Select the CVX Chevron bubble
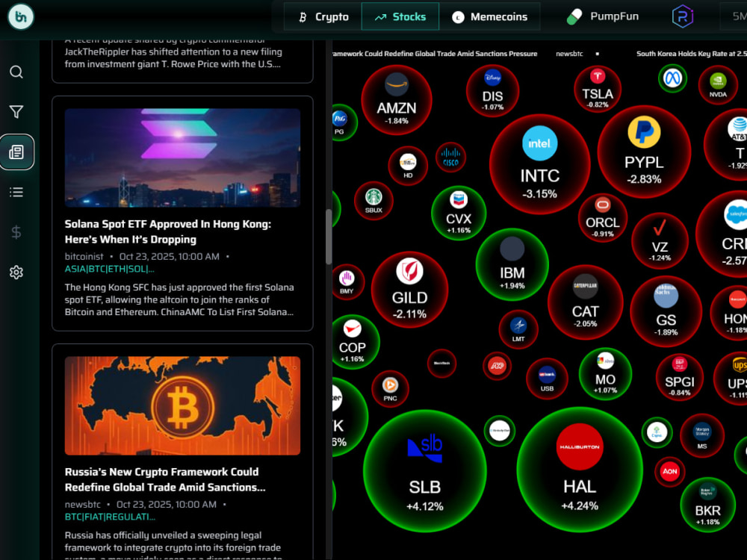The image size is (747, 560). pyautogui.click(x=459, y=213)
